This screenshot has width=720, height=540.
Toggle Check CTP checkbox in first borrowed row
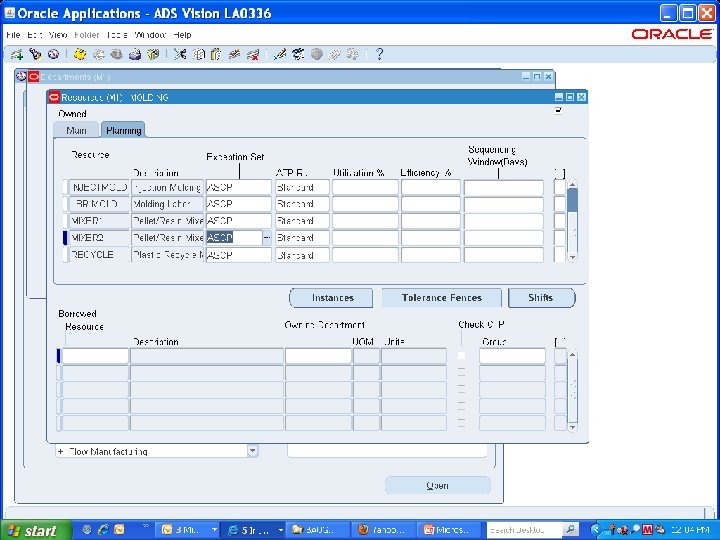(x=461, y=356)
